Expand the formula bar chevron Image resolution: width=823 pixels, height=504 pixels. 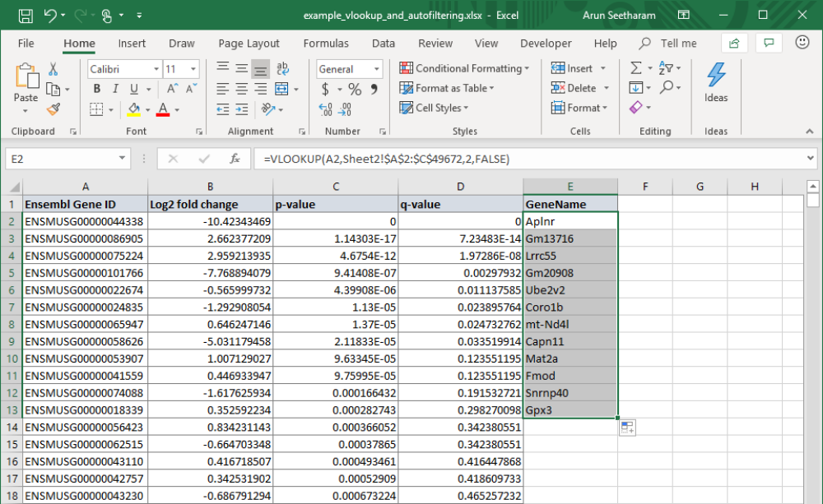point(811,158)
